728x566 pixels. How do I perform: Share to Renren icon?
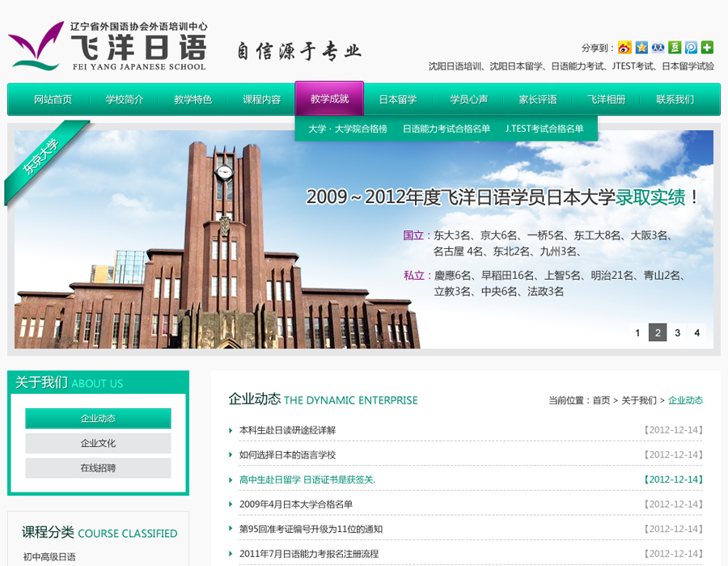point(658,48)
